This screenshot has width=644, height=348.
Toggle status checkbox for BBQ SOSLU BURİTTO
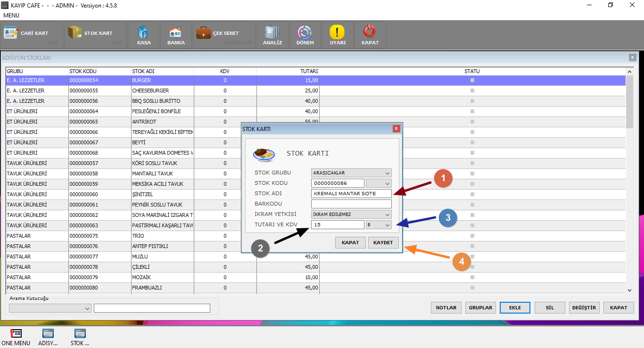472,101
